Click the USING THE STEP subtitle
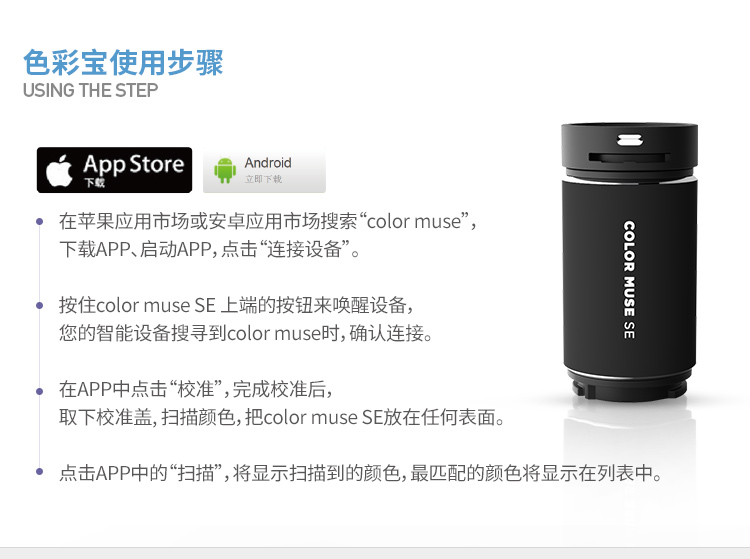Screen dimensions: 750x559 click(90, 90)
